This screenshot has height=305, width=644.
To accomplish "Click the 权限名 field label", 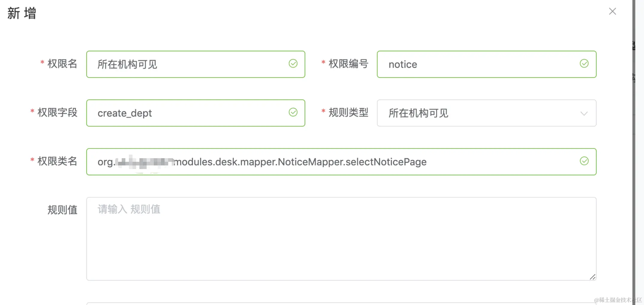I will pyautogui.click(x=62, y=64).
